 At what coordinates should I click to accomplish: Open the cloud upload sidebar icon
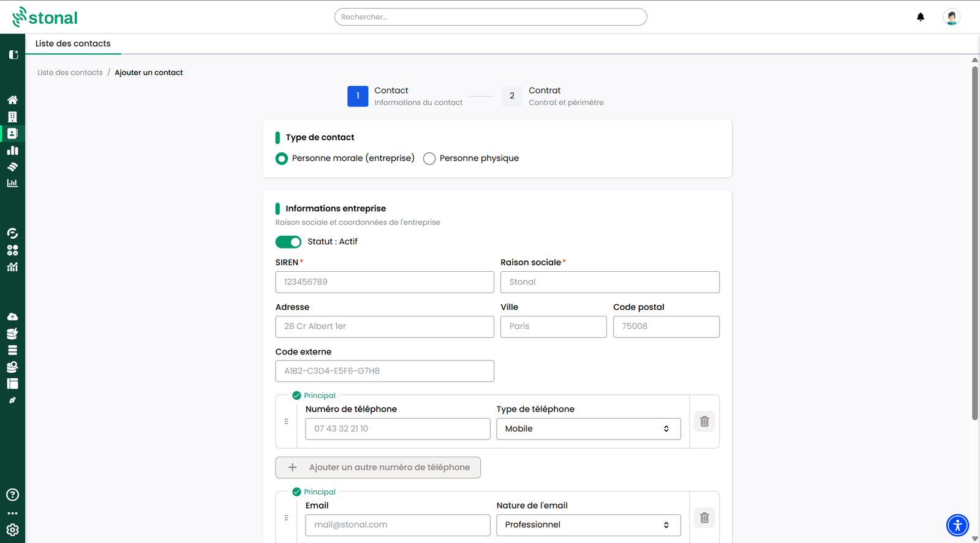12,317
